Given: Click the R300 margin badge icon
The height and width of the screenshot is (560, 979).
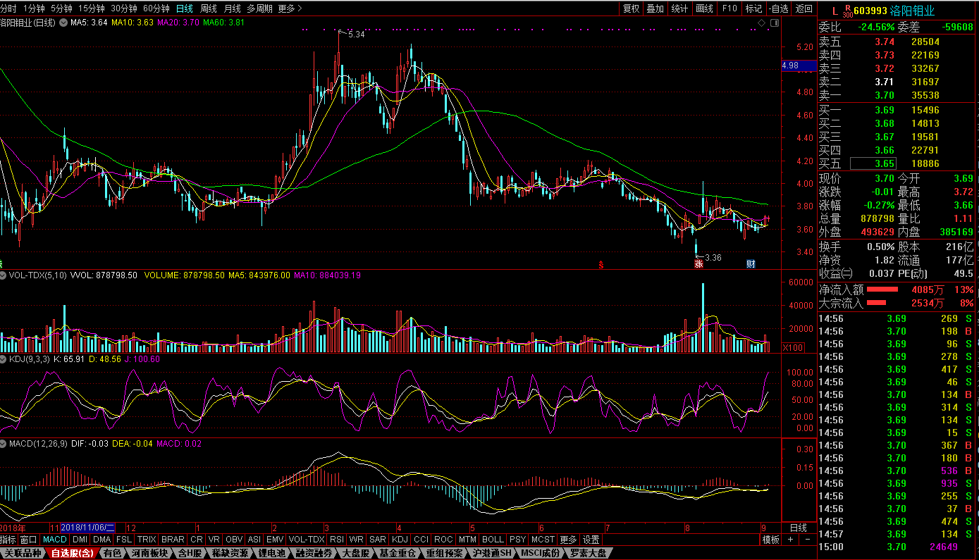Looking at the screenshot, I should pos(847,11).
